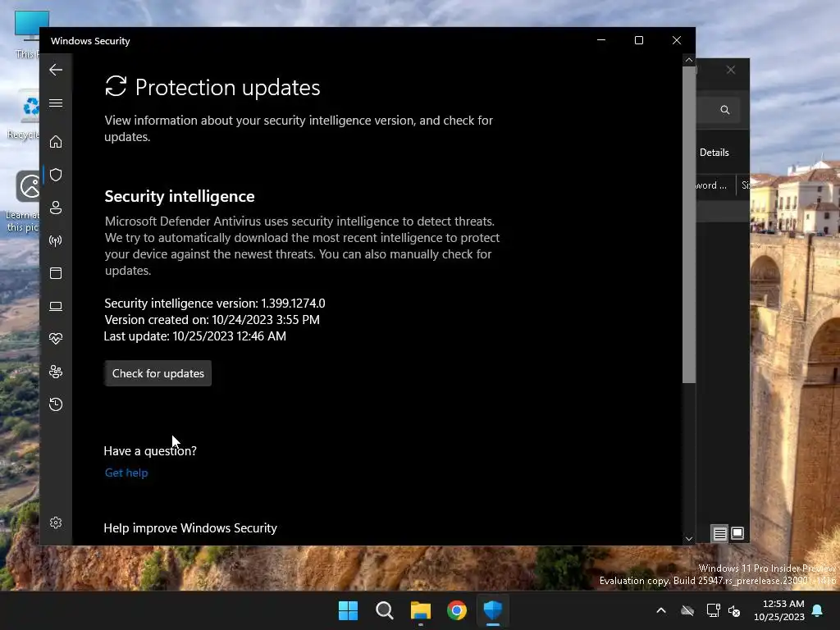Open Protection history clock icon

(x=56, y=404)
